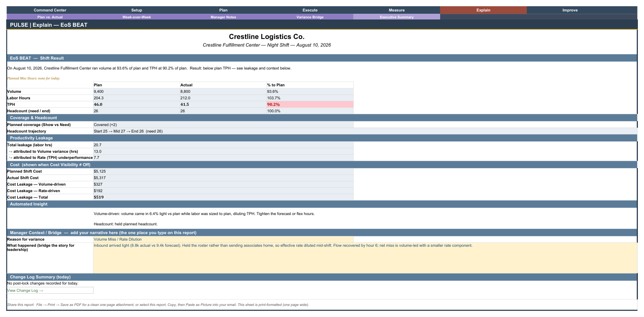Image resolution: width=644 pixels, height=317 pixels.
Task: Select Labor Hours Plan 204.3
Action: (x=137, y=98)
